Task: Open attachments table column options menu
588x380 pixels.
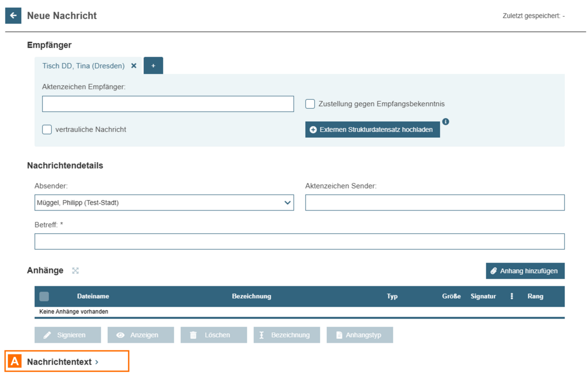Action: 511,296
